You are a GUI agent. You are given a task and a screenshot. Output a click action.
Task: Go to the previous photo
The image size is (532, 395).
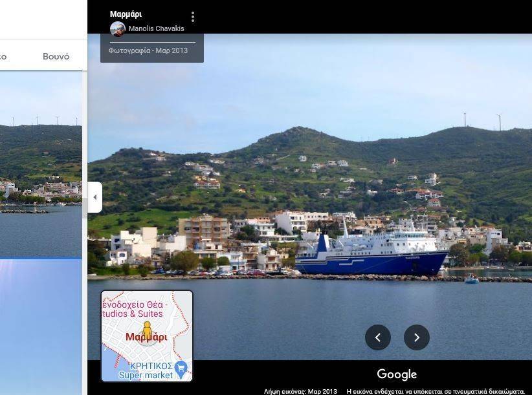pyautogui.click(x=377, y=337)
